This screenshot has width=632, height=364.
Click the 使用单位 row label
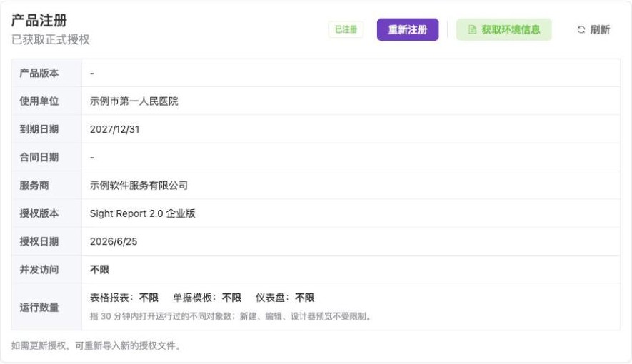(x=39, y=101)
